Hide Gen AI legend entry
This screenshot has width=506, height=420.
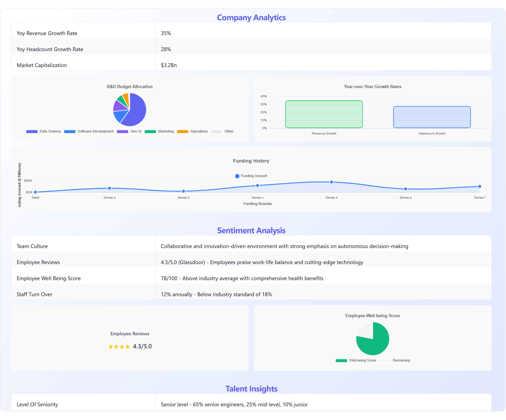coord(122,132)
